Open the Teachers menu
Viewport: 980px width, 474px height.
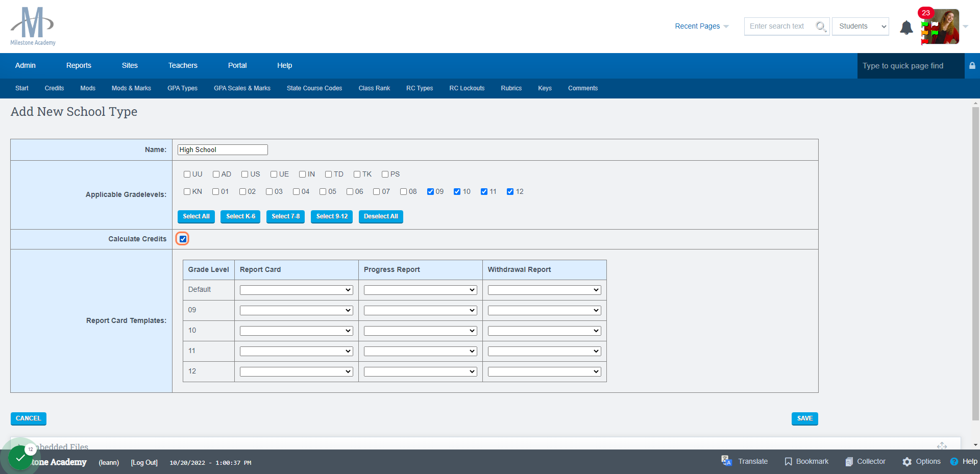(x=183, y=65)
